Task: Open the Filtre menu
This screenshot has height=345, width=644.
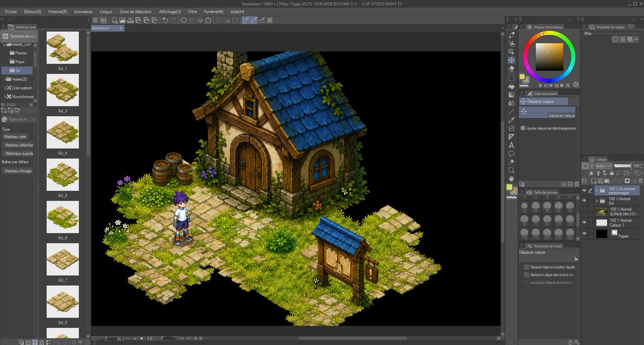Action: click(193, 11)
